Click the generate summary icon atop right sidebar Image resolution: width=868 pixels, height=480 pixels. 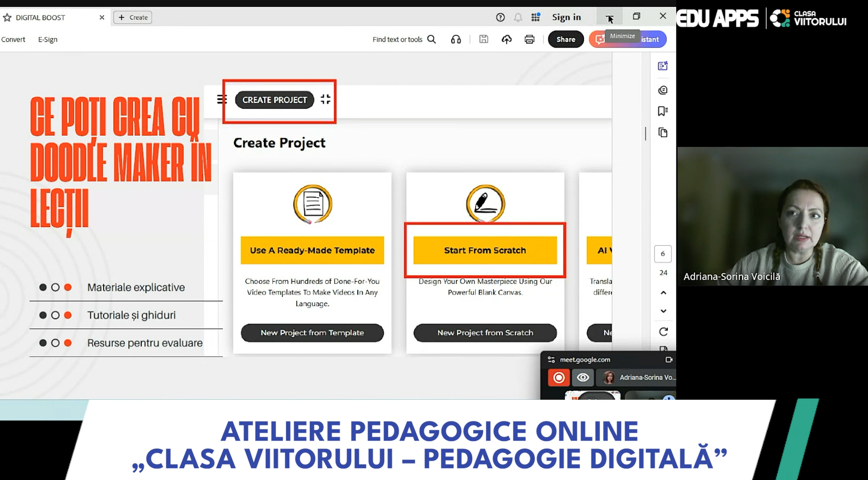pos(663,66)
